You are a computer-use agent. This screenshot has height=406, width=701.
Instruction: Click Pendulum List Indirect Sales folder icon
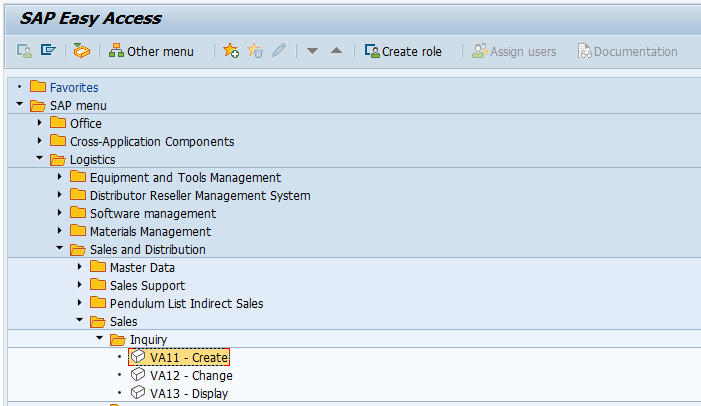click(x=98, y=302)
